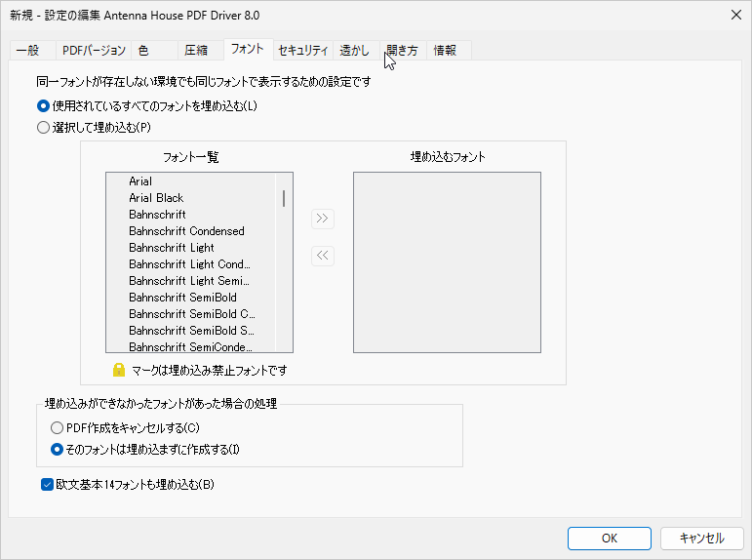Open the セキュリティ tab
This screenshot has height=560, width=752.
click(303, 51)
